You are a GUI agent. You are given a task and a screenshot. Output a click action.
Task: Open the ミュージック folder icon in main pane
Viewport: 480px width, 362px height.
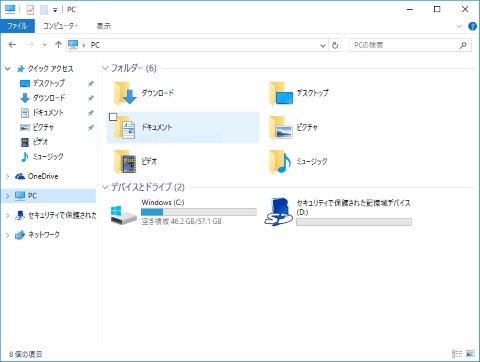[x=281, y=162]
